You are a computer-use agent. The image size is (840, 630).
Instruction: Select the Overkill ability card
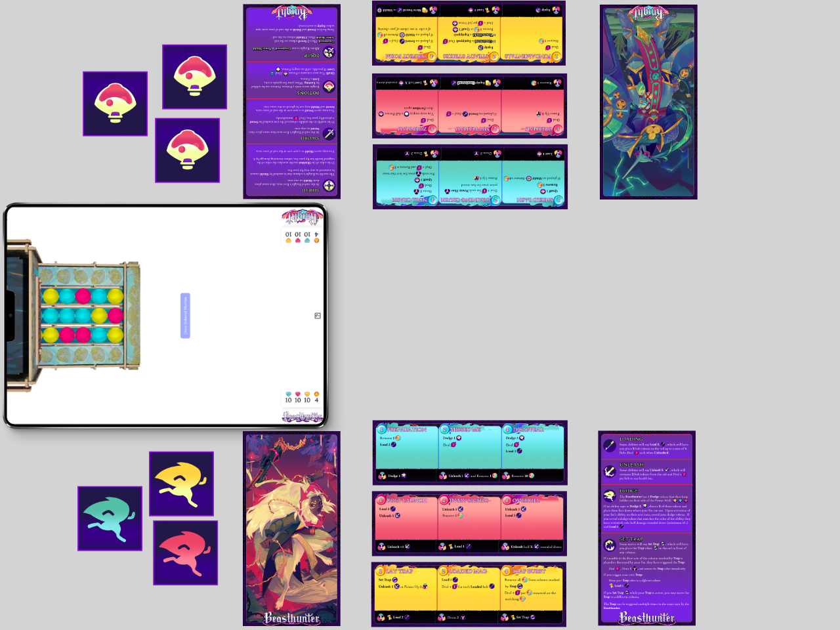[x=532, y=524]
